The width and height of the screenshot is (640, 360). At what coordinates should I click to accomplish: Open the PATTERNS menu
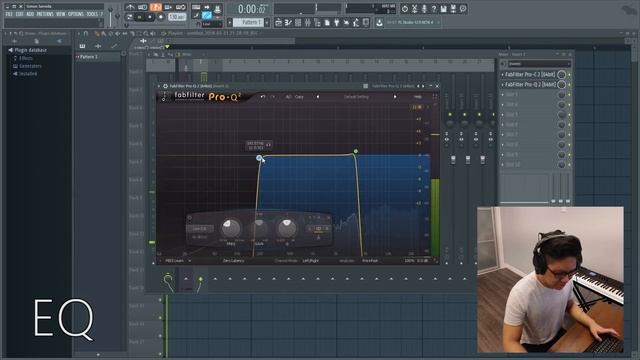tap(45, 14)
